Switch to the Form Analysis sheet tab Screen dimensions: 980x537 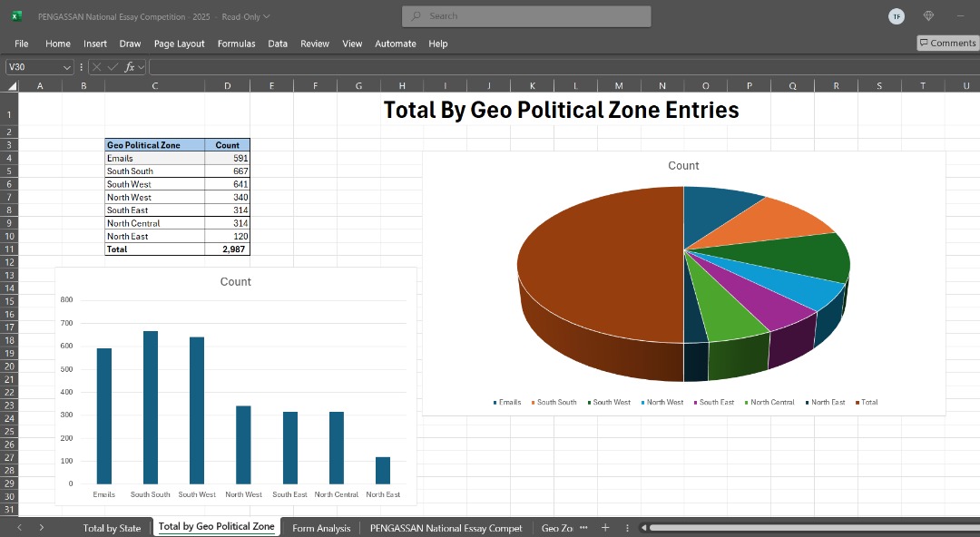(321, 528)
